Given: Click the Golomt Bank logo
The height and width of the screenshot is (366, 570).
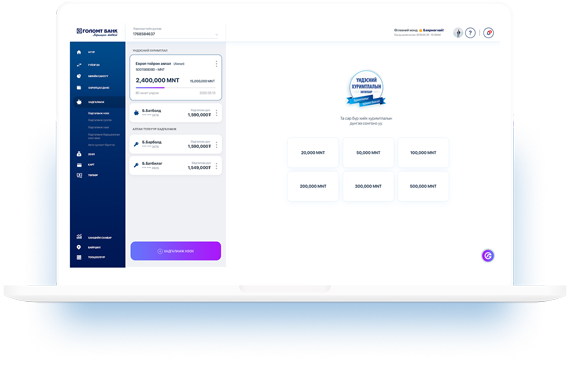Looking at the screenshot, I should coord(97,32).
